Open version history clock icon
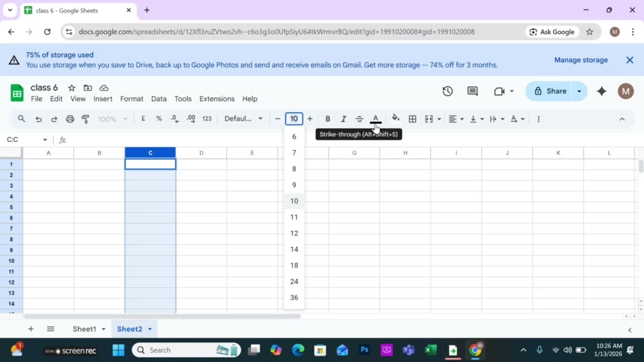644x362 pixels. [448, 91]
